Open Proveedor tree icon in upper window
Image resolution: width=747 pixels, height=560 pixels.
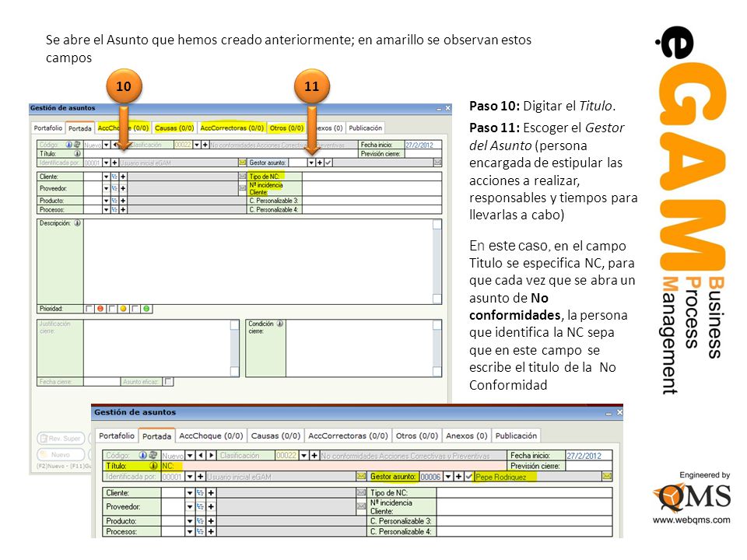114,188
